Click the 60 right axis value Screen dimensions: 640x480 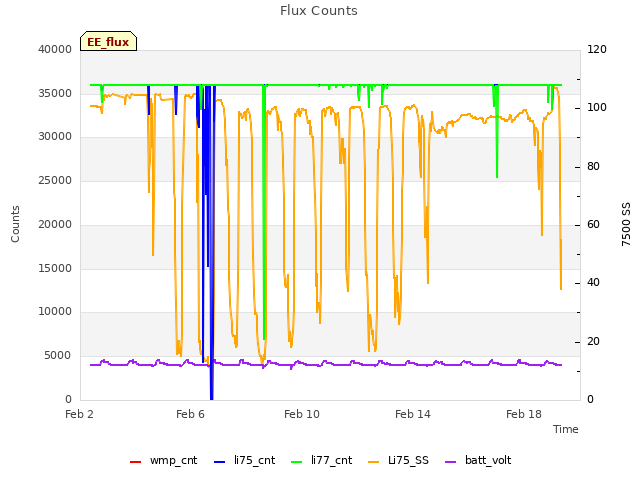593,224
